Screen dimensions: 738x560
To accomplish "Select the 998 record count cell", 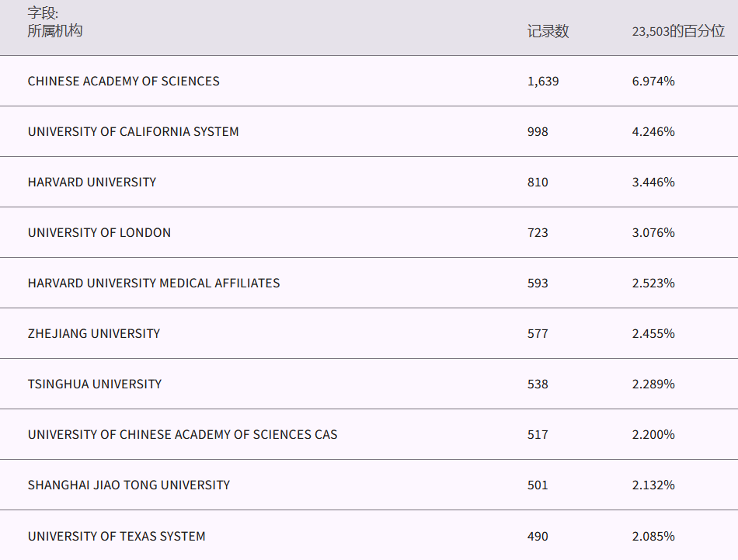I will point(538,132).
